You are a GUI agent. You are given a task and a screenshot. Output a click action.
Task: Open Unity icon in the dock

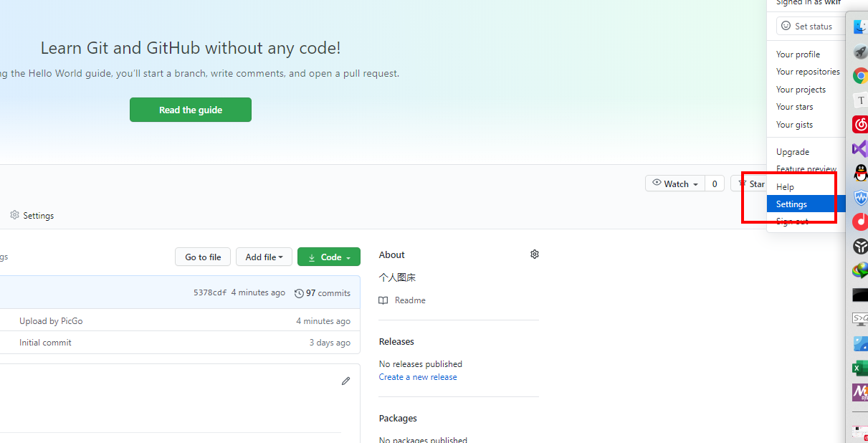(x=860, y=247)
